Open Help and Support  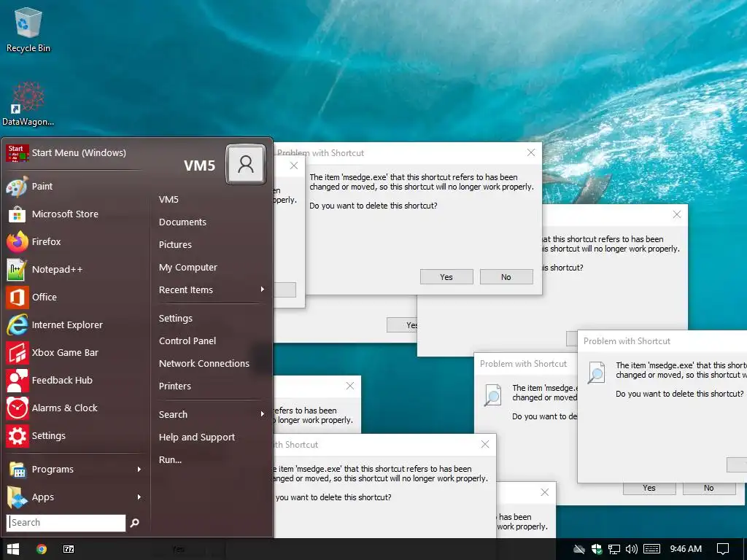pos(197,437)
